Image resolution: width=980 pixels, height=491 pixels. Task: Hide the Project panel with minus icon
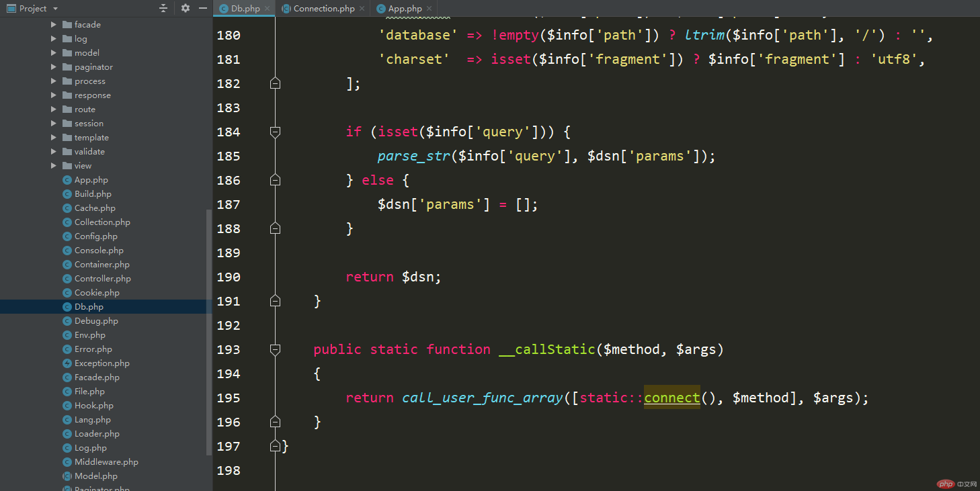pos(203,8)
